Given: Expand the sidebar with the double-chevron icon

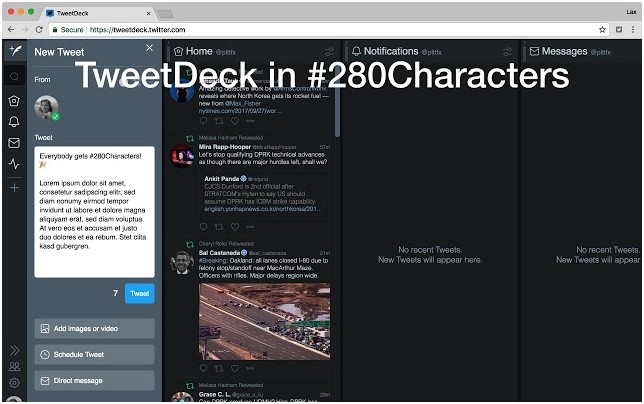Looking at the screenshot, I should [x=14, y=350].
